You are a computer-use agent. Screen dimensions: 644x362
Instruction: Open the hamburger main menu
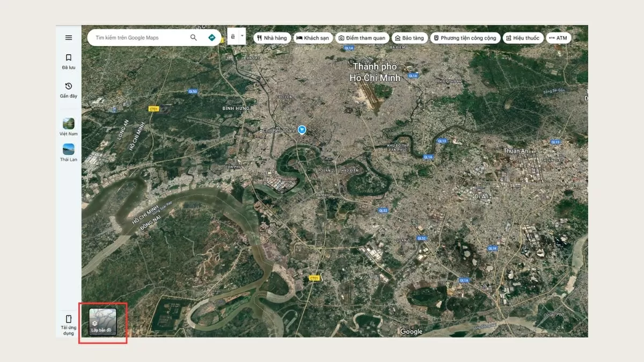tap(69, 38)
